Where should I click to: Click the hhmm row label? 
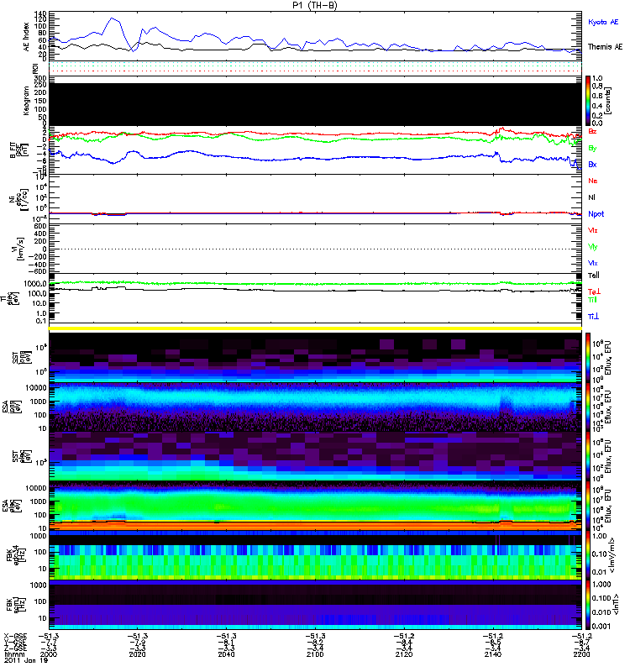[x=13, y=654]
